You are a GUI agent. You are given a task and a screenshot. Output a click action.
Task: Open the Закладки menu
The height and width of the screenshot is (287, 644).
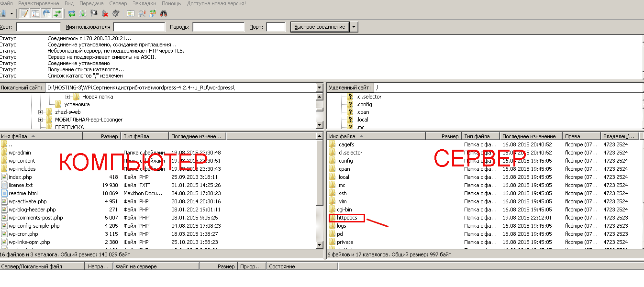pos(144,3)
